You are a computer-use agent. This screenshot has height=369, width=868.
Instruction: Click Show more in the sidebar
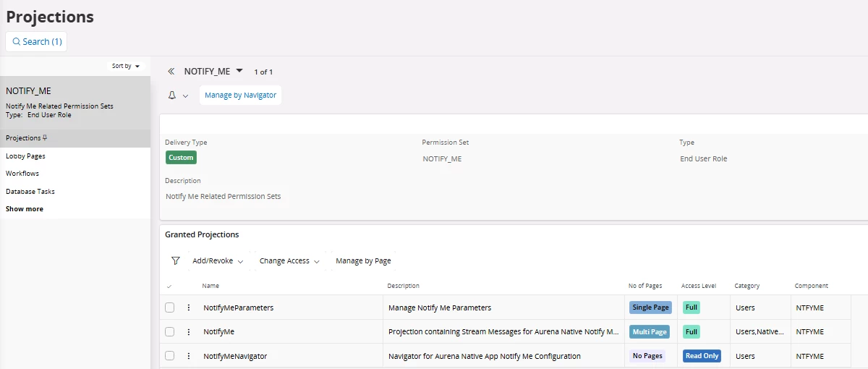click(25, 209)
